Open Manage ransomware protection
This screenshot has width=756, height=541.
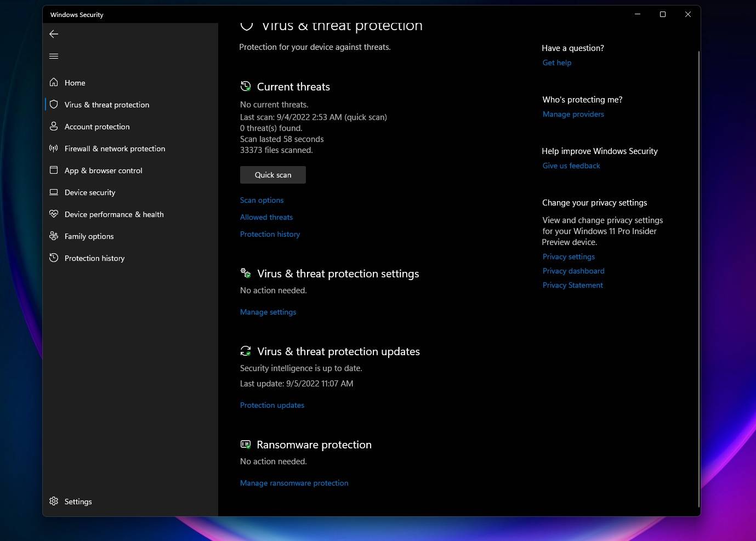point(294,483)
